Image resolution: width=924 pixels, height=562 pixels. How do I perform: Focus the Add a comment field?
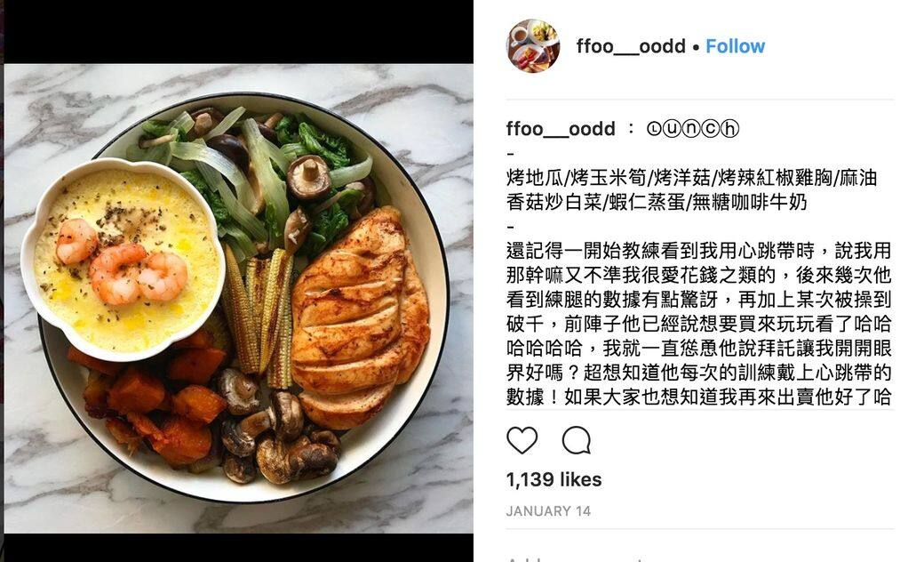coord(699,558)
